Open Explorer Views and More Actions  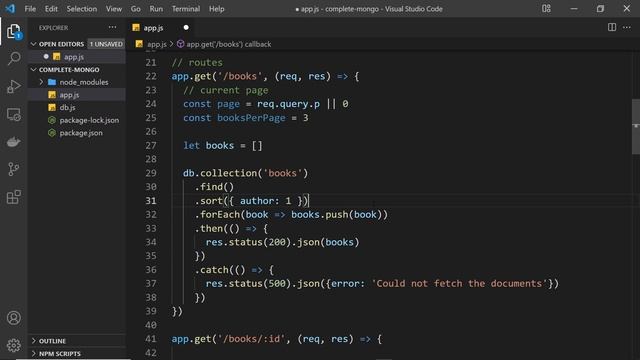[112, 27]
